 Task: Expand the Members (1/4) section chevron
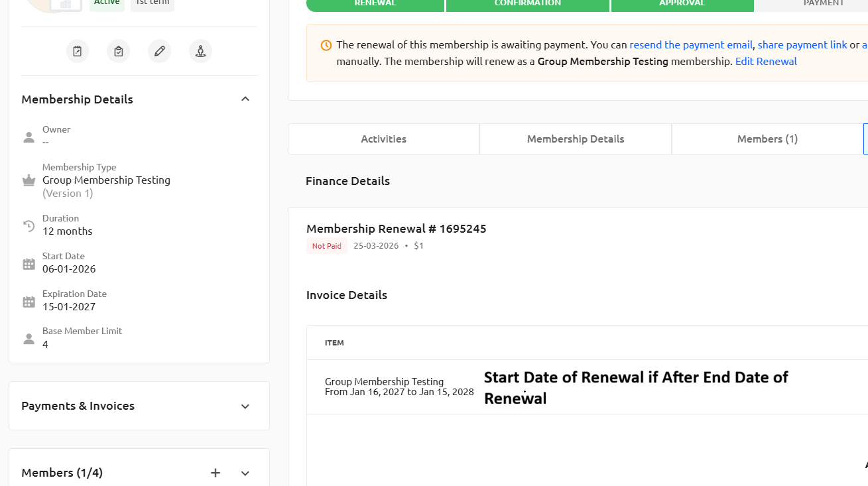tap(245, 473)
